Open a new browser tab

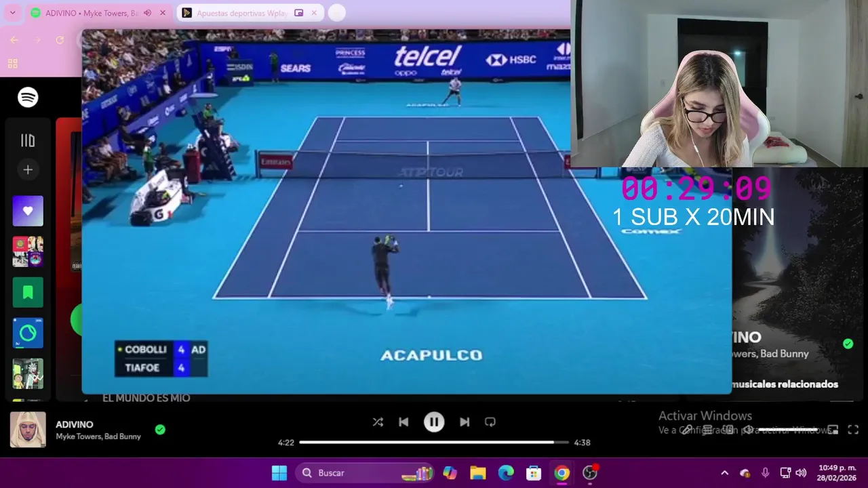(x=336, y=13)
